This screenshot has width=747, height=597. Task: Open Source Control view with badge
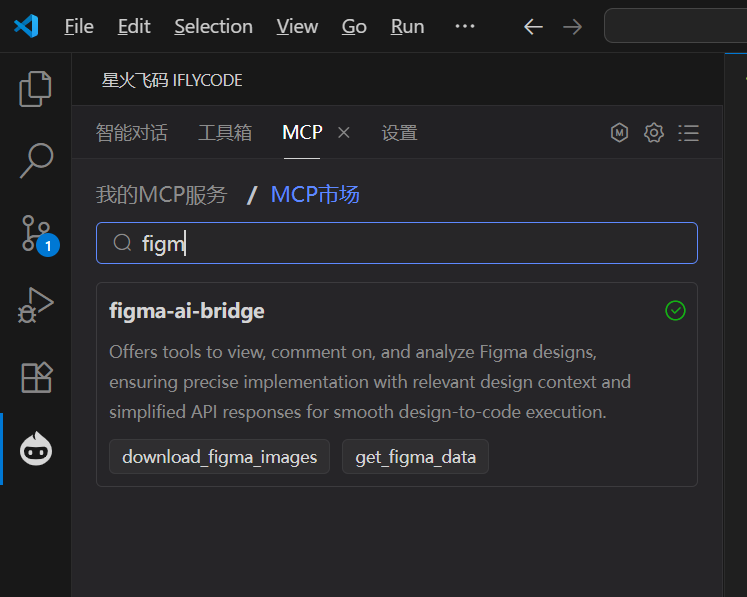point(36,233)
